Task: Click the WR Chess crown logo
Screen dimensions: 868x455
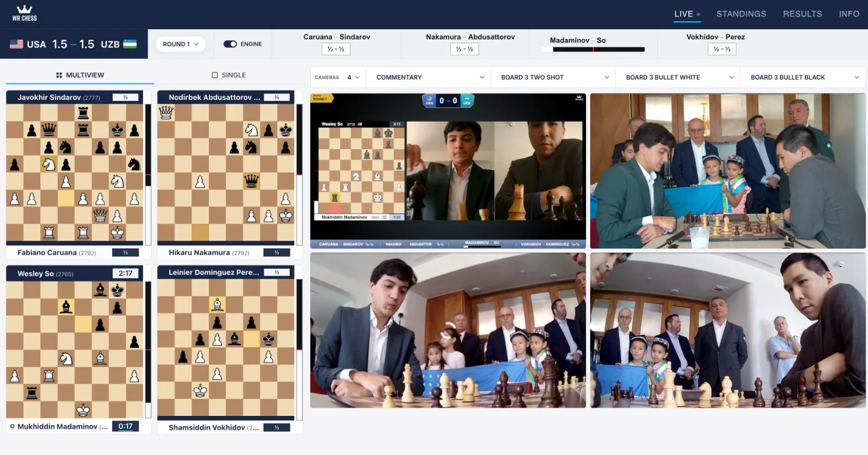Action: (x=24, y=13)
